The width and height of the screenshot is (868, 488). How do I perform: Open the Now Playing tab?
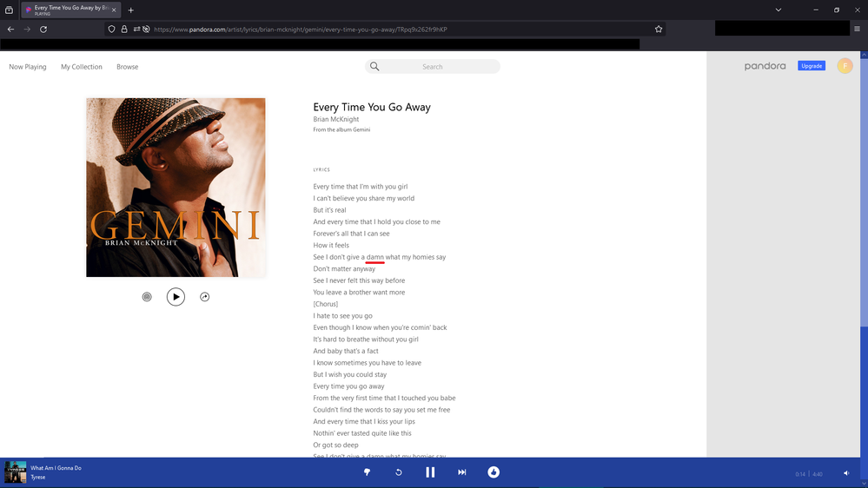[28, 66]
